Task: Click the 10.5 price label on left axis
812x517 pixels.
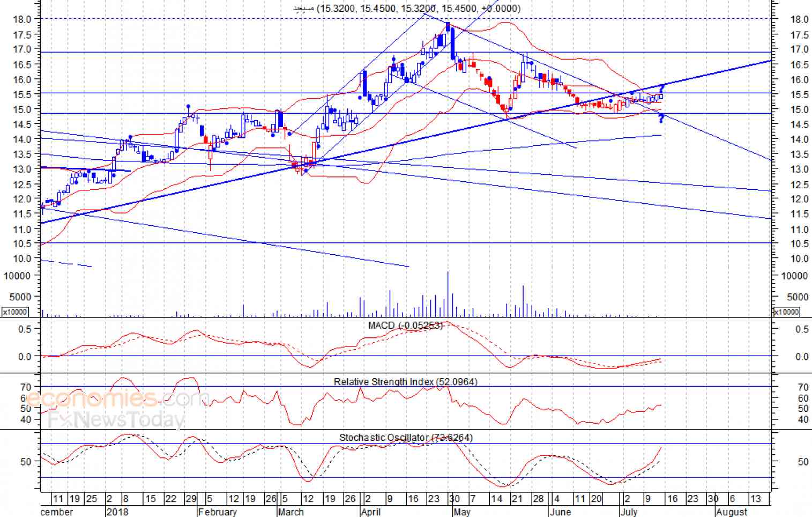Action: point(22,243)
